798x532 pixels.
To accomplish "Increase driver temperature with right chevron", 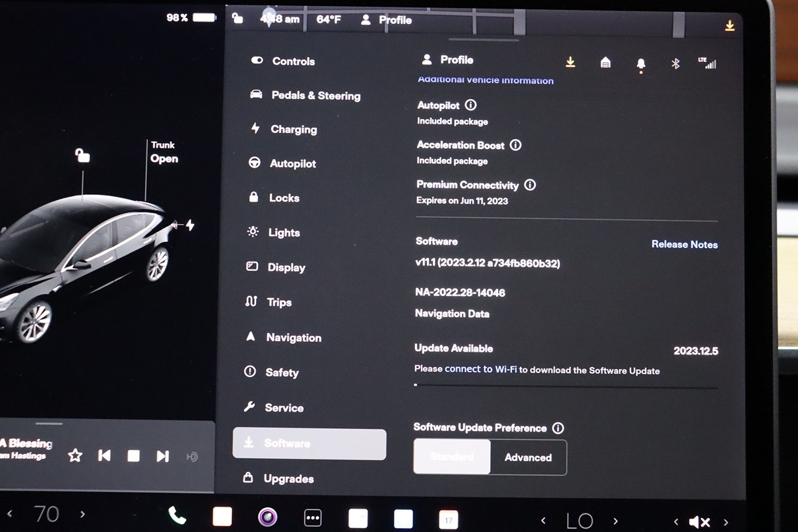I will coord(82,514).
